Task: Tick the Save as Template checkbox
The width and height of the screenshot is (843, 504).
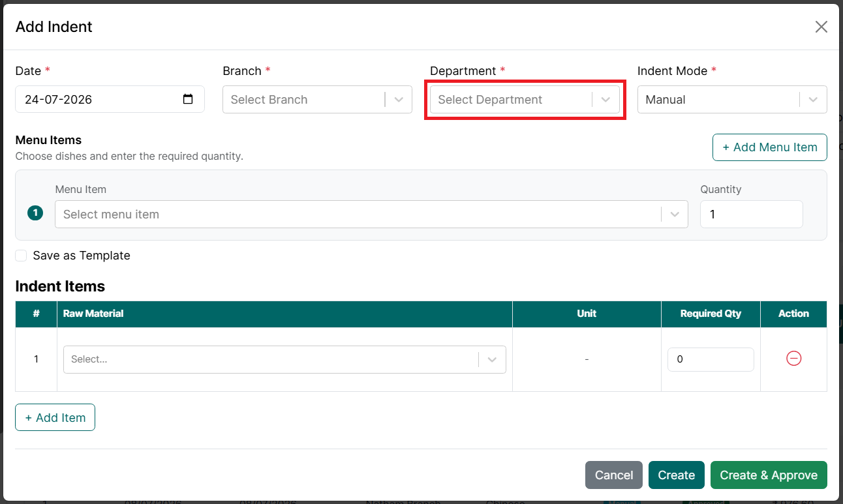Action: tap(21, 256)
